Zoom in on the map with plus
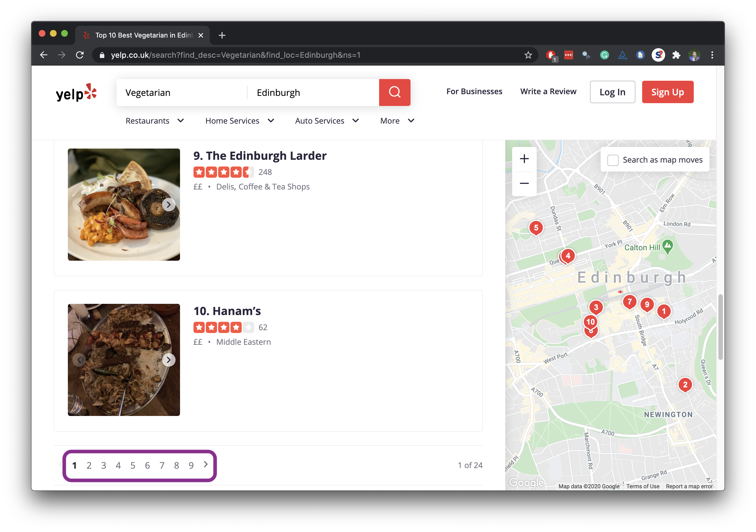Screen dimensions: 756x532 (x=524, y=159)
